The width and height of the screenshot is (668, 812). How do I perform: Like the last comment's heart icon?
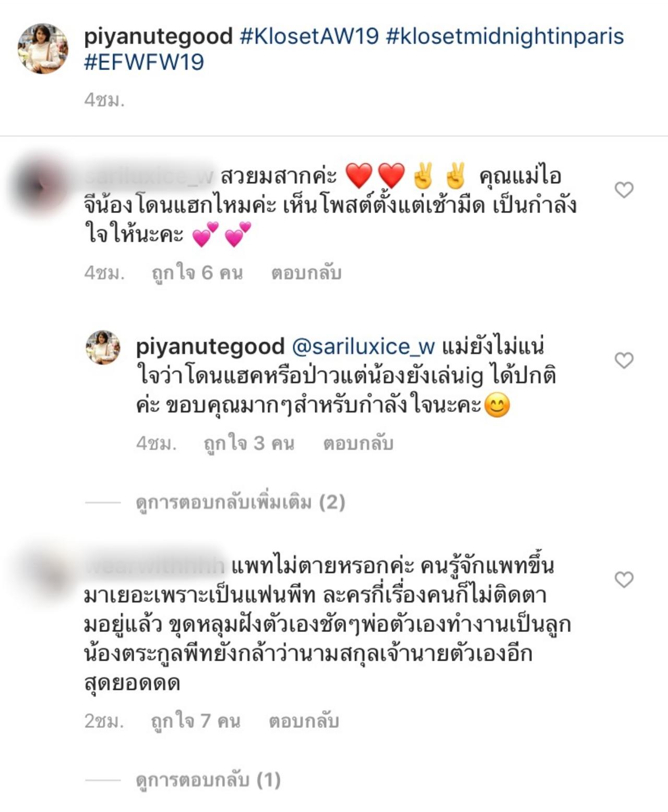coord(624,580)
